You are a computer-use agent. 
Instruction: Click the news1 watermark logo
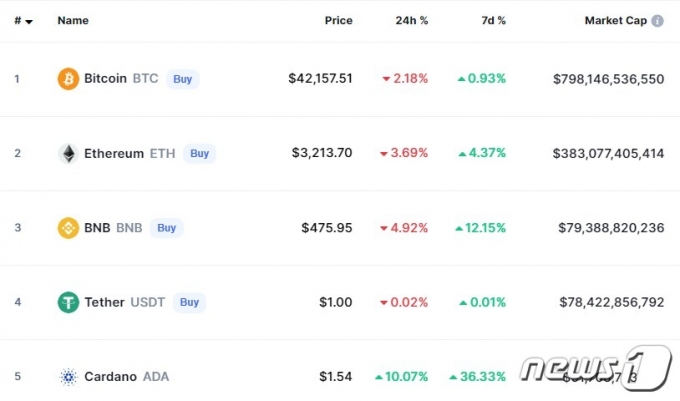coord(596,368)
